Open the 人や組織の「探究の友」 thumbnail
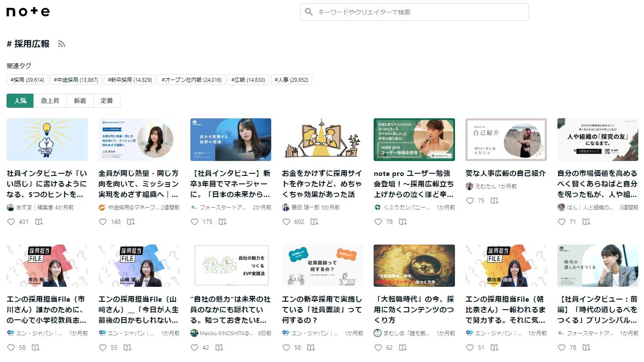This screenshot has height=362, width=644. tap(598, 139)
